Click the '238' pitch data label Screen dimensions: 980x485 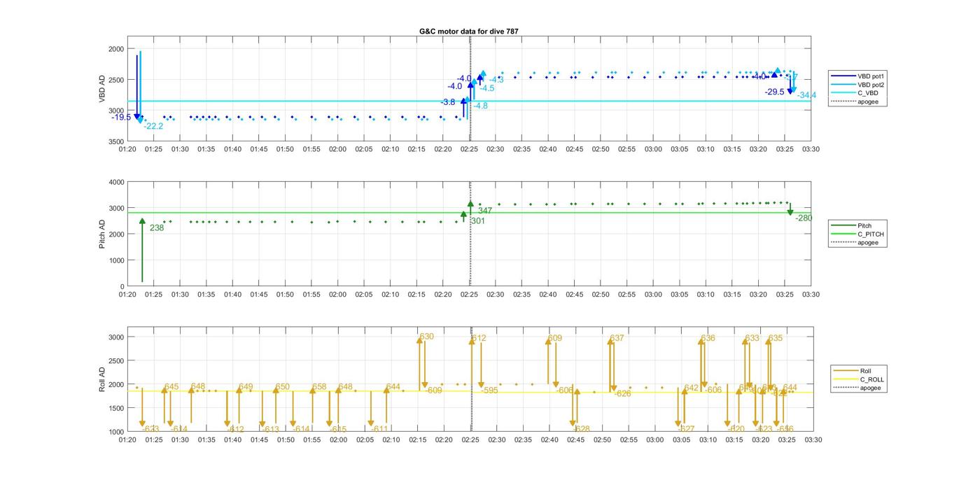(157, 227)
